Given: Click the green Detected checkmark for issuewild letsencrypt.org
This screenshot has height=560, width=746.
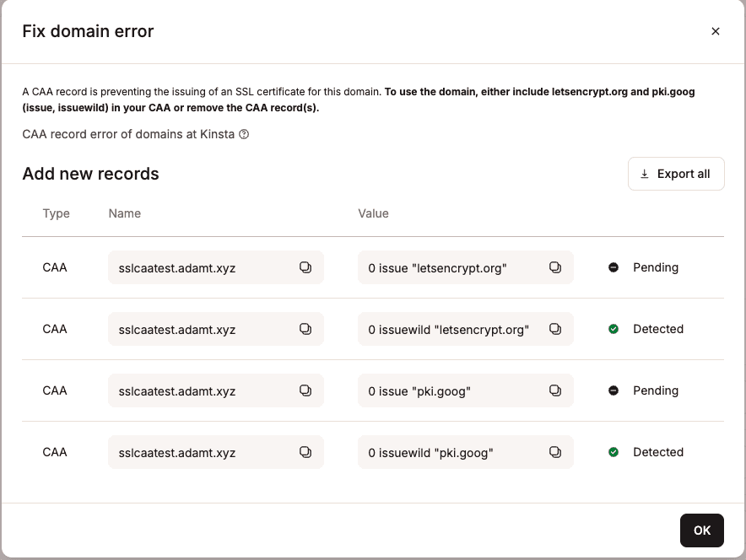Looking at the screenshot, I should coord(614,329).
